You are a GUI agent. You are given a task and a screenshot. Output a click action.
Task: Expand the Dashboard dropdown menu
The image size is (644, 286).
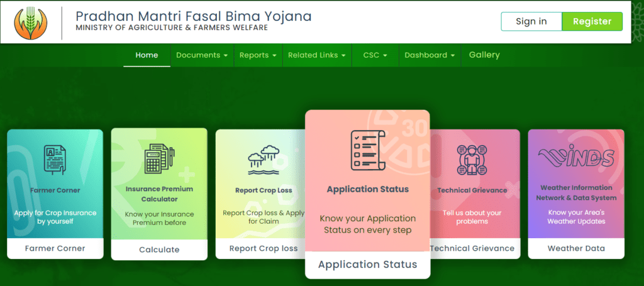tap(430, 55)
